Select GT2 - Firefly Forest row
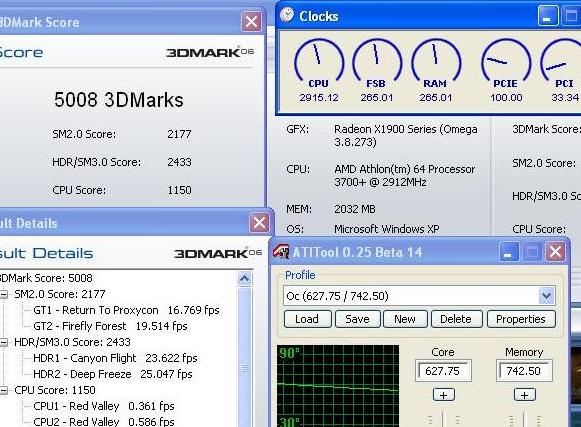 tap(110, 326)
